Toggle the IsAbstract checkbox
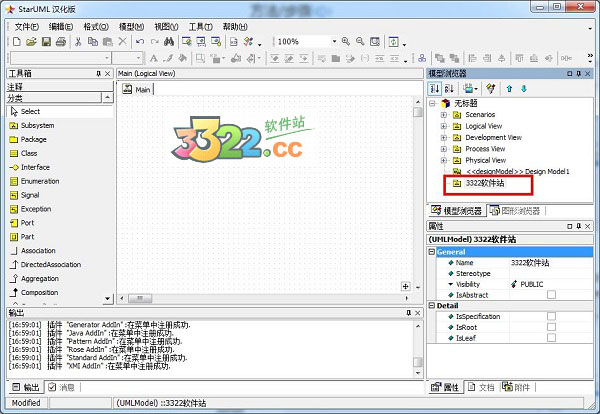Image resolution: width=600 pixels, height=414 pixels. click(551, 295)
